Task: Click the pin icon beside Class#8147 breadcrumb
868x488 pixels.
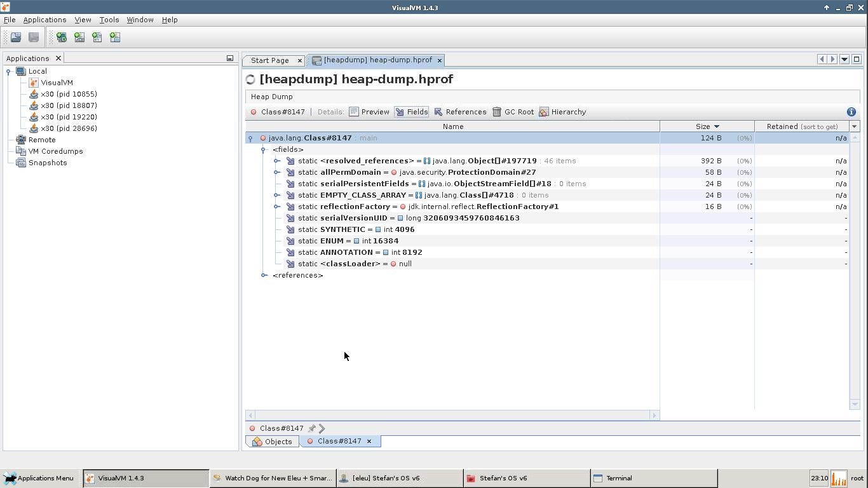Action: (x=311, y=428)
